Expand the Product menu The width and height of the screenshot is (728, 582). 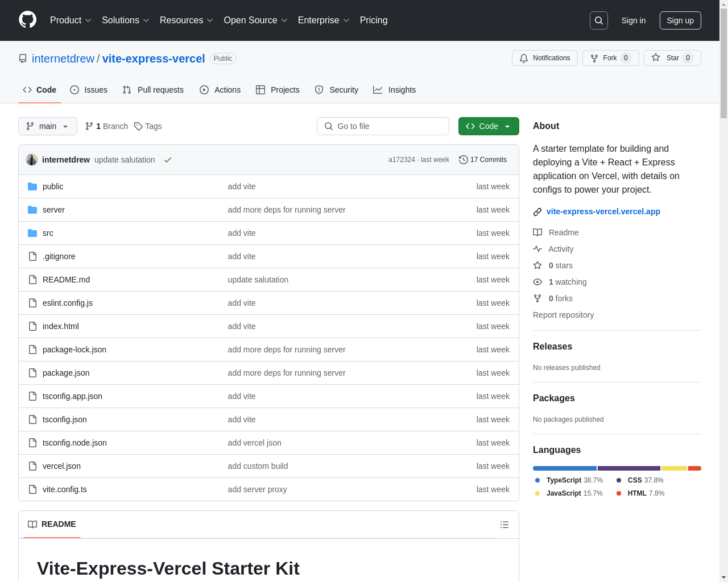(x=71, y=20)
